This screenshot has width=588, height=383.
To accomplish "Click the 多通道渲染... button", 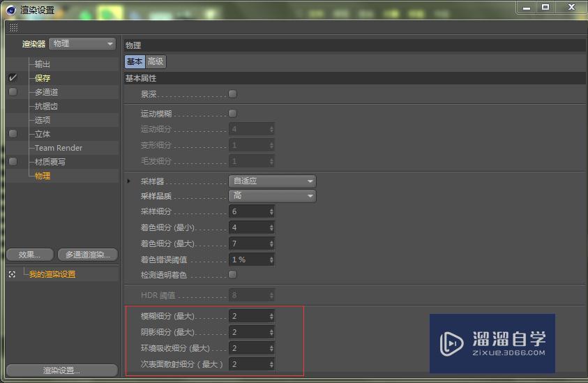I will [x=88, y=255].
